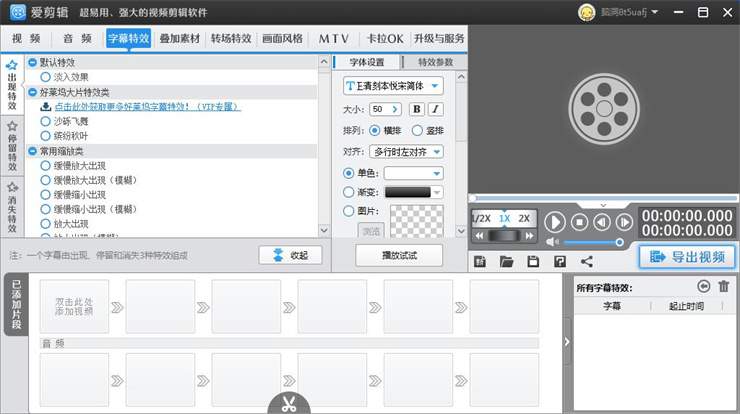Collapse the 默认特效 group
The height and width of the screenshot is (414, 740).
click(x=33, y=62)
